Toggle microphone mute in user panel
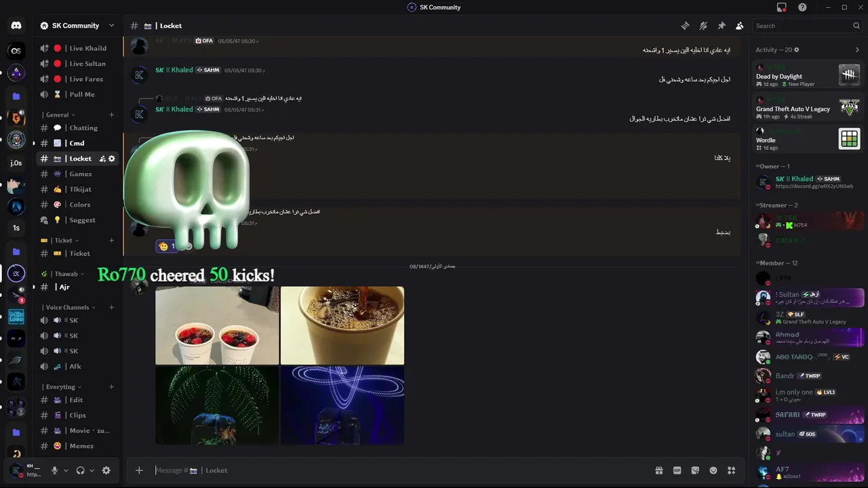 (55, 470)
